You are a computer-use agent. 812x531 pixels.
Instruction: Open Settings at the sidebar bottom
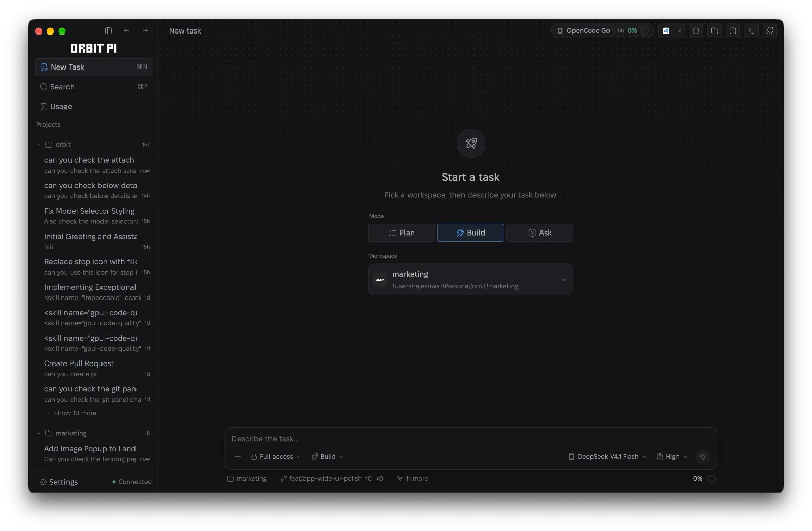[x=59, y=482]
